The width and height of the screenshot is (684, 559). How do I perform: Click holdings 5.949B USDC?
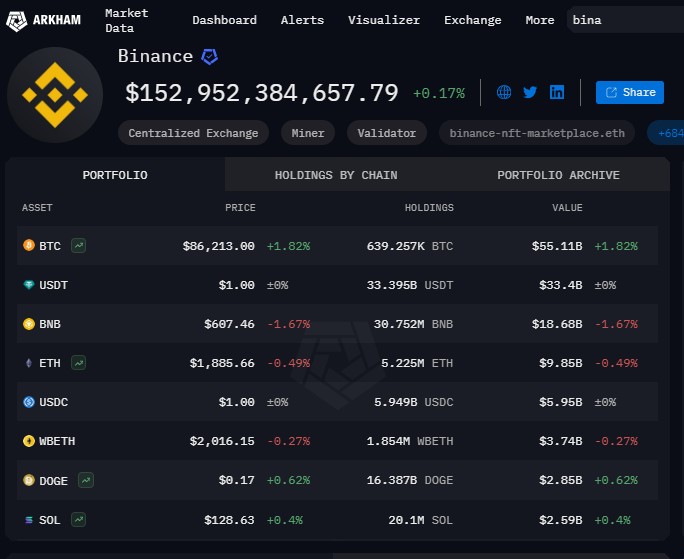414,402
